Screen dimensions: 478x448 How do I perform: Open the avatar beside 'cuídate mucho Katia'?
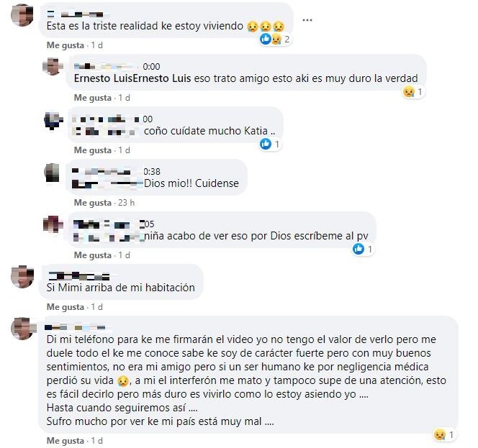(53, 121)
